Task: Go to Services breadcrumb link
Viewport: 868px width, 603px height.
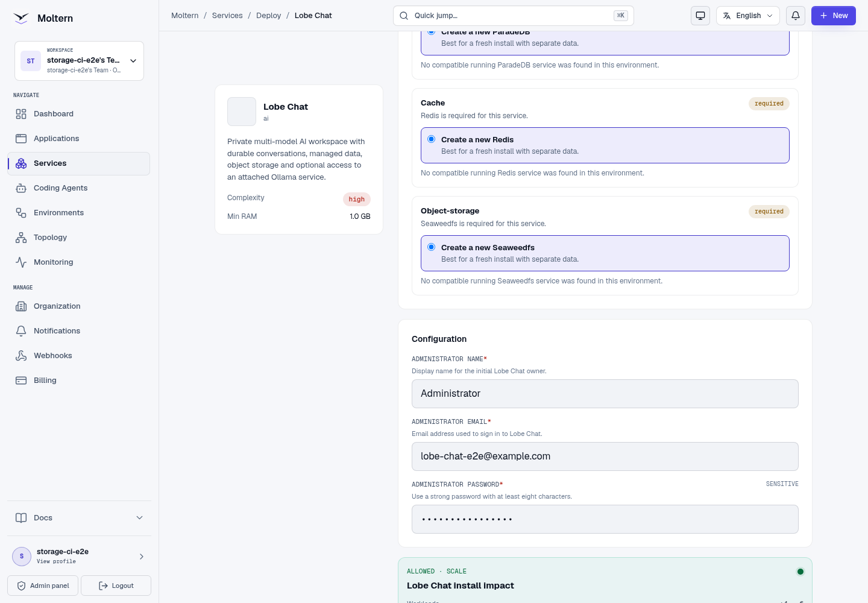Action: coord(227,16)
